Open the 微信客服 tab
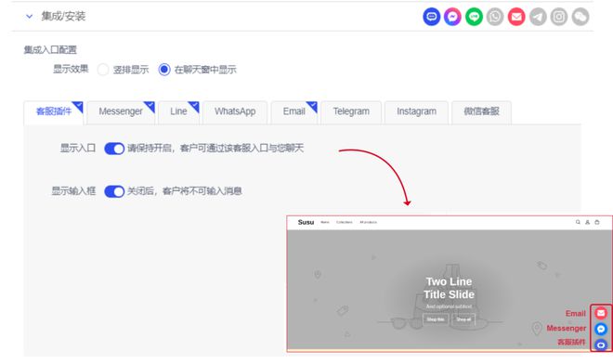613x364 pixels. pyautogui.click(x=481, y=111)
